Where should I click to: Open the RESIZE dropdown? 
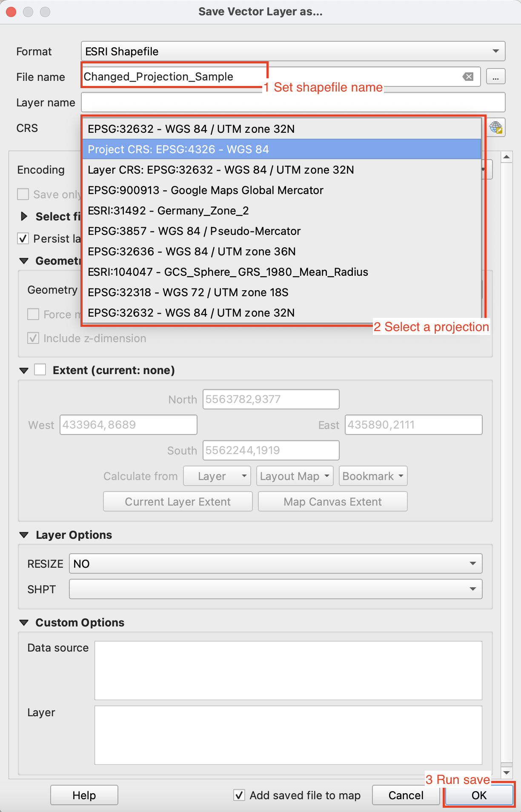tap(275, 563)
